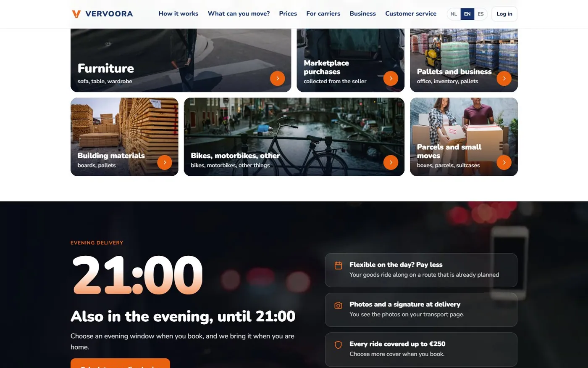This screenshot has height=368, width=588.
Task: Go to the Prices page
Action: 288,13
